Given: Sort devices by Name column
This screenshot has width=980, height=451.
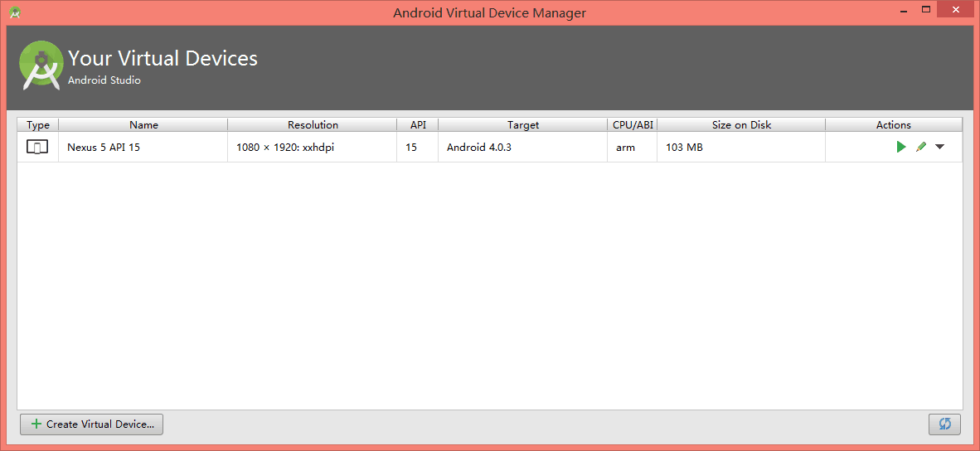Looking at the screenshot, I should (143, 124).
